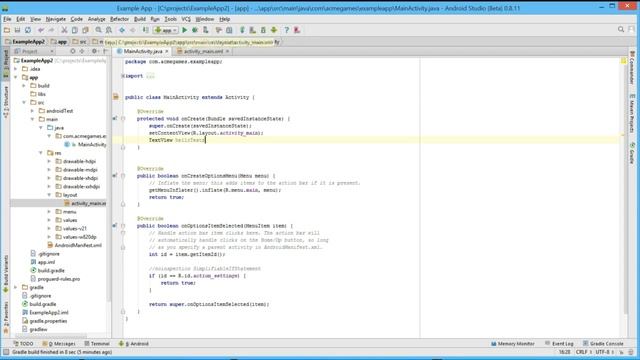Expand the values-w820dp folder
The image size is (640, 360).
click(49, 237)
